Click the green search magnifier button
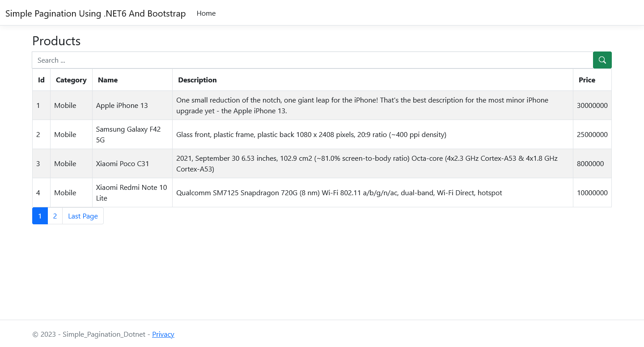Image resolution: width=644 pixels, height=347 pixels. tap(602, 60)
